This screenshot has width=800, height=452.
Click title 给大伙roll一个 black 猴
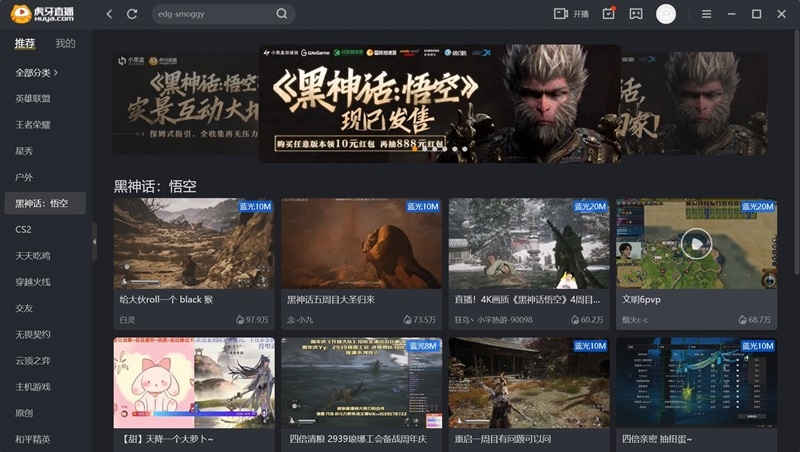click(x=166, y=299)
